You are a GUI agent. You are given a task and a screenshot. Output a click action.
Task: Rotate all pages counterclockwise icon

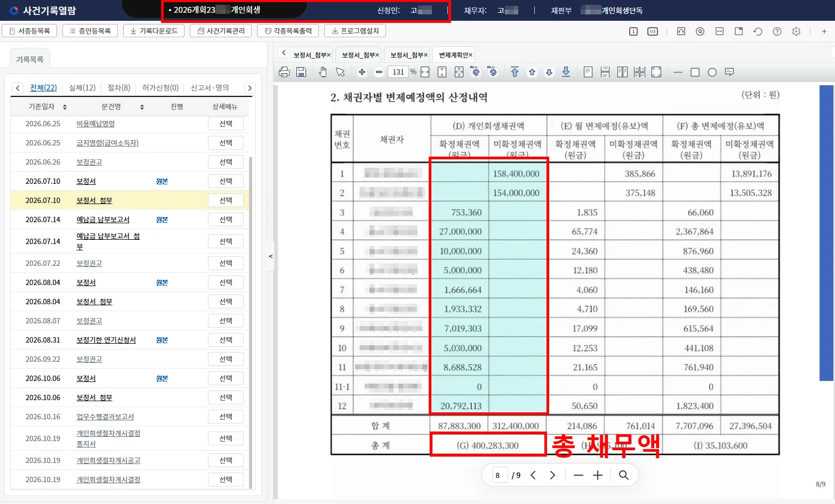coord(476,71)
